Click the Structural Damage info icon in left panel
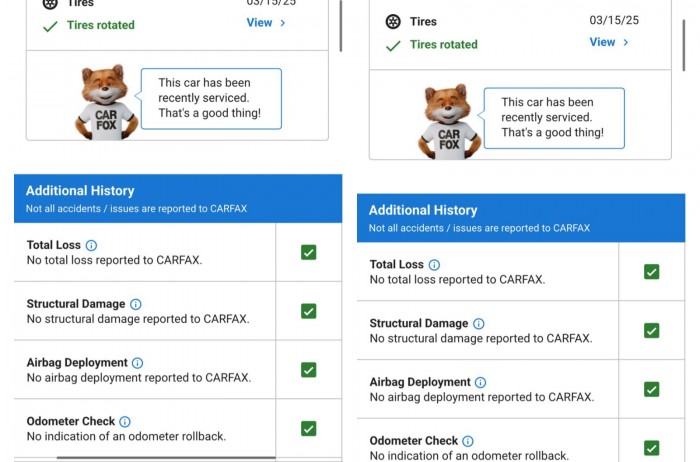Screen dimensions: 700x462 tap(136, 304)
